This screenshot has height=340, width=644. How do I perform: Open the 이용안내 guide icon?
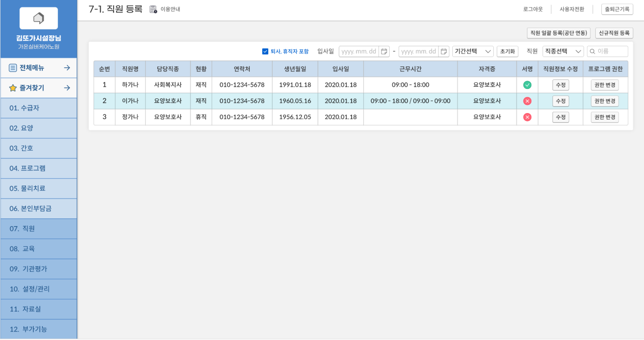(x=153, y=9)
